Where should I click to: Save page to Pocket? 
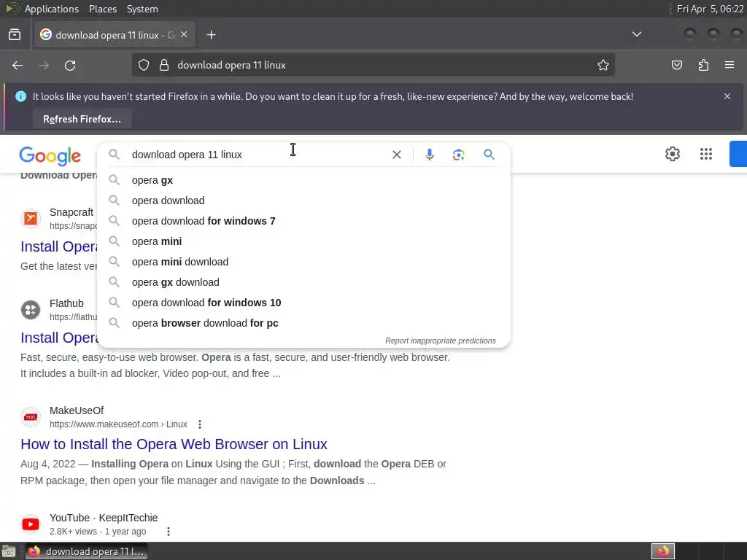click(x=677, y=65)
